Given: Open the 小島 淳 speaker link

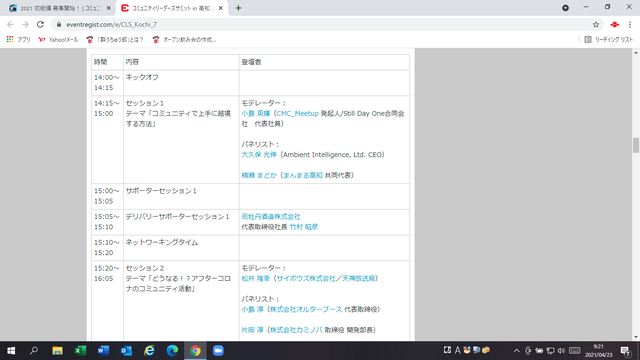Looking at the screenshot, I should point(252,309).
